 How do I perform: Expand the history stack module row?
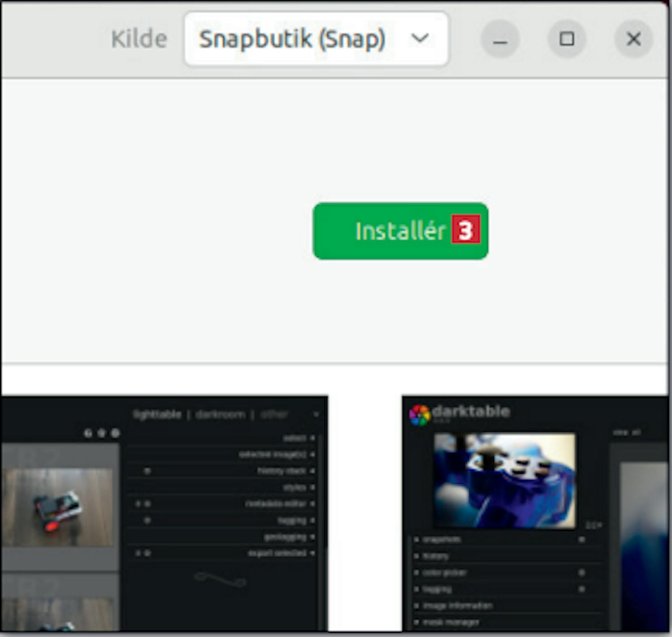282,471
